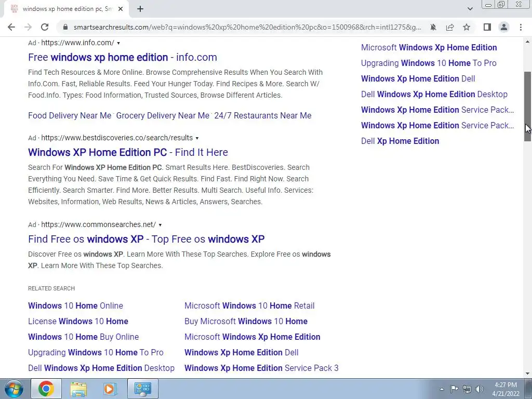Click the scrollbar down arrow
Screen dimensions: 532x399
528,373
